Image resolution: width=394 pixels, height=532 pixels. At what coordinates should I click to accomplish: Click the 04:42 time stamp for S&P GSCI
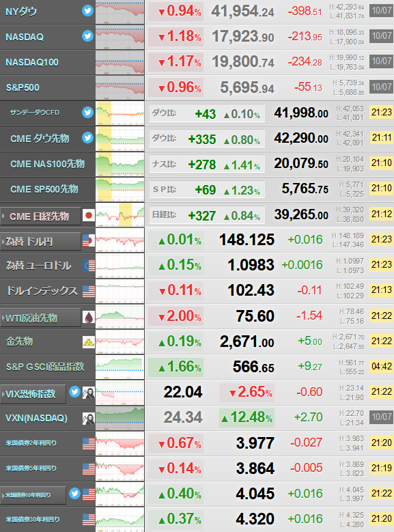[382, 367]
